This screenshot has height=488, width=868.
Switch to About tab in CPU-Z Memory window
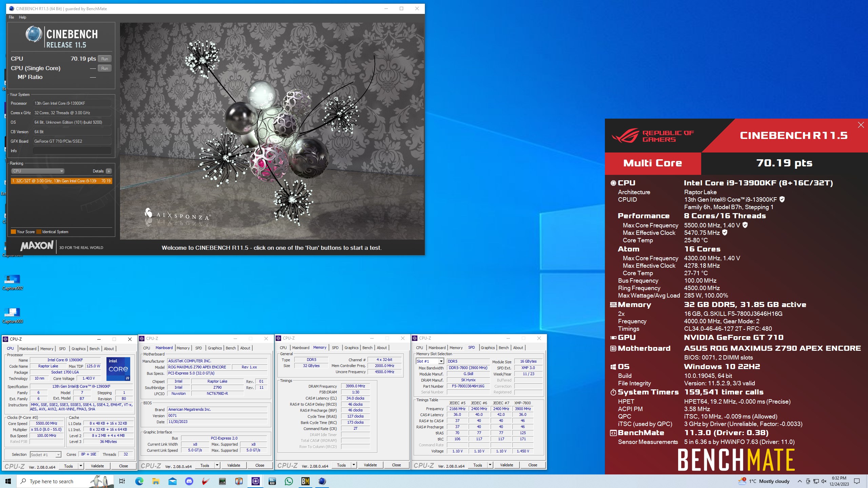pyautogui.click(x=382, y=348)
